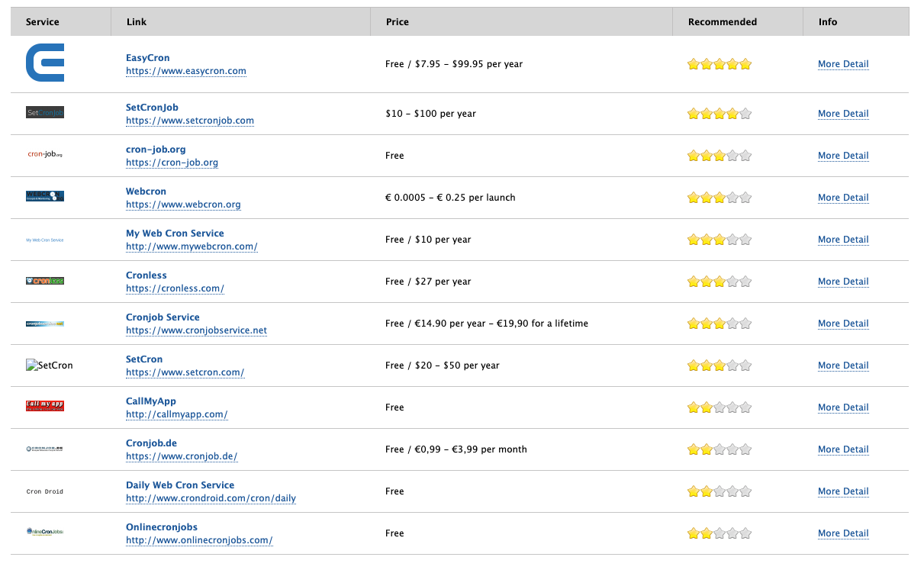
Task: Click the My Web Cron Service logo
Action: click(x=45, y=240)
